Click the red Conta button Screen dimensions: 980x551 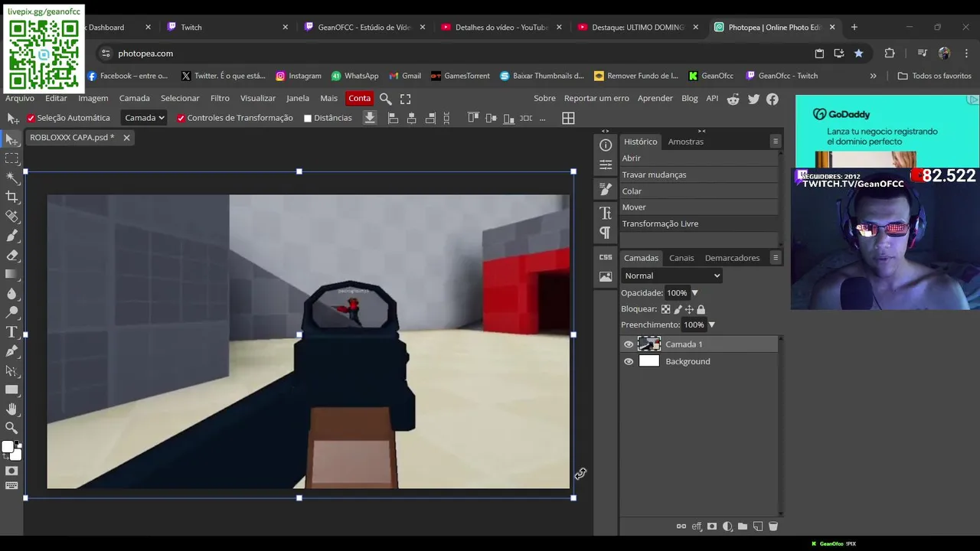coord(359,98)
